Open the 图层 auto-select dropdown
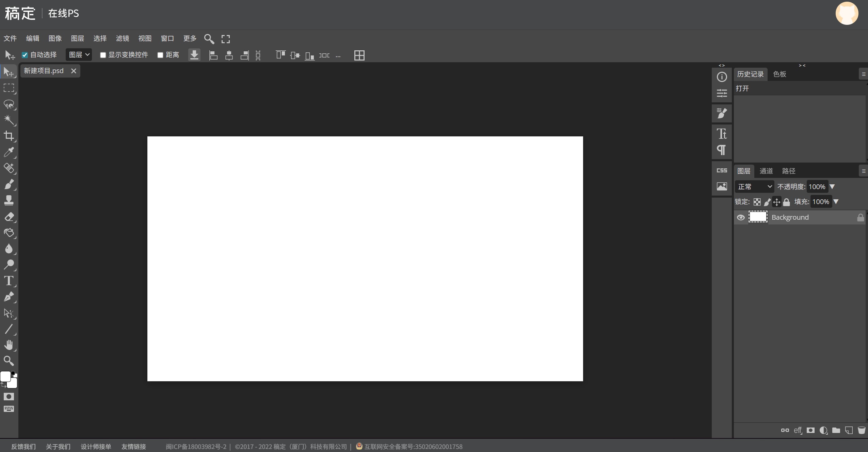This screenshot has height=452, width=868. [79, 55]
